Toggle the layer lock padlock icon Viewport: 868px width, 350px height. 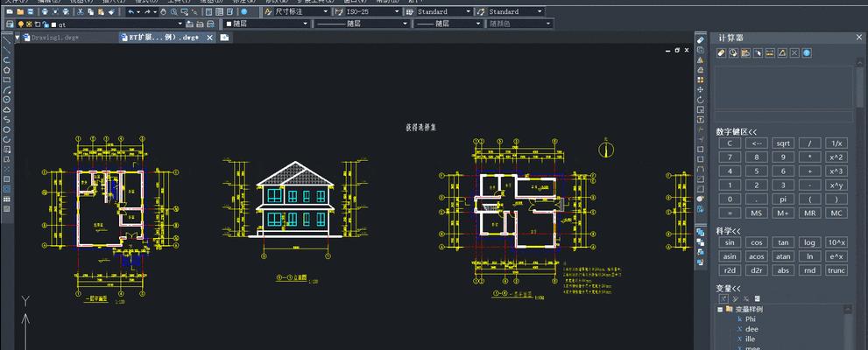point(46,24)
